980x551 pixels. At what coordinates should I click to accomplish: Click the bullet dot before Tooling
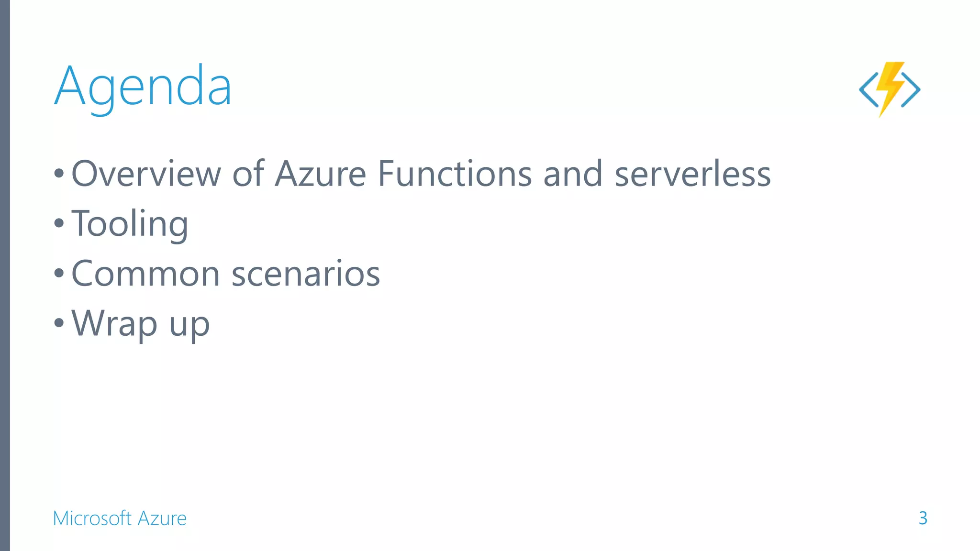point(59,223)
